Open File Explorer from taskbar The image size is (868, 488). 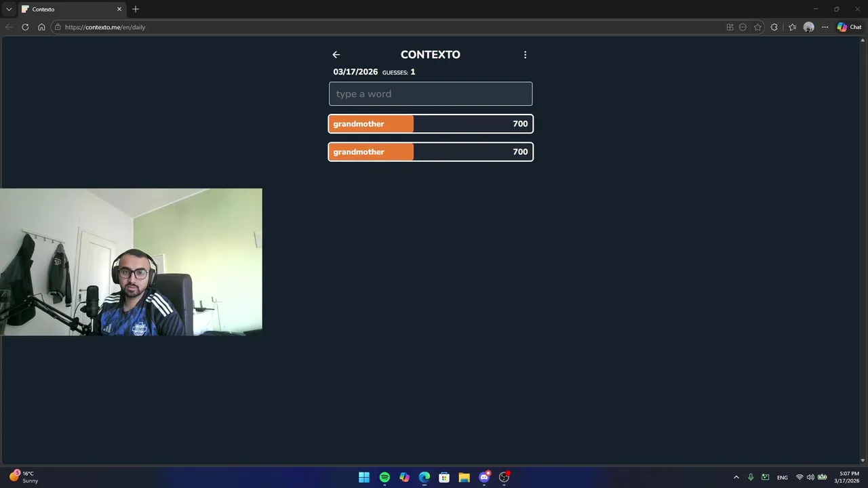(464, 477)
